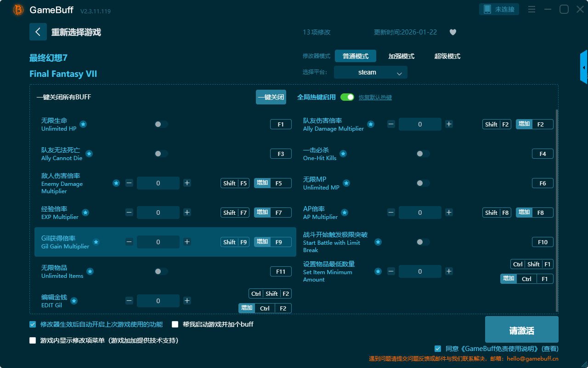Click the restore default hotkeys link
This screenshot has width=588, height=368.
[375, 98]
